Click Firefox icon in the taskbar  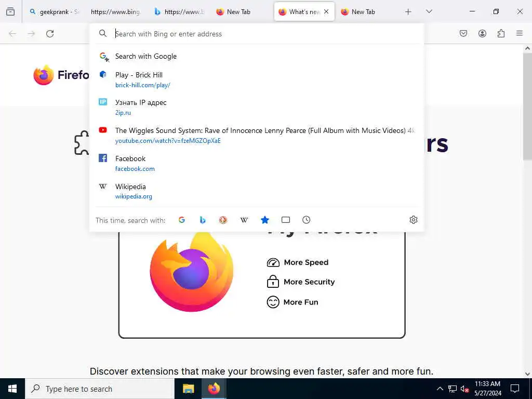[x=214, y=389]
